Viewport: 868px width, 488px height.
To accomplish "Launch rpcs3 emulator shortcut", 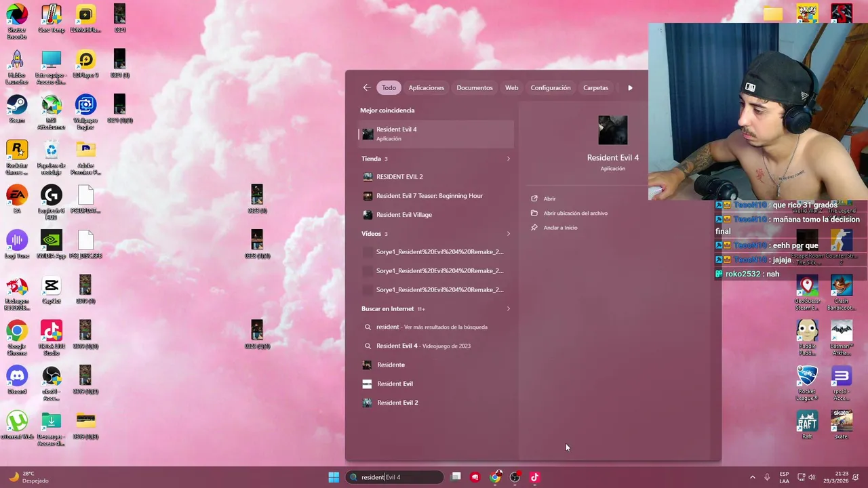I will pyautogui.click(x=841, y=384).
